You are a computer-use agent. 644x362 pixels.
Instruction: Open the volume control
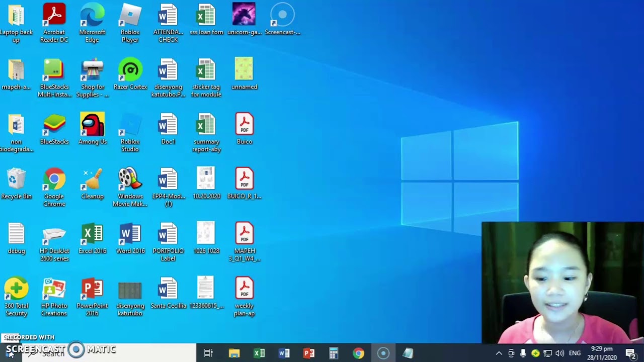click(559, 353)
